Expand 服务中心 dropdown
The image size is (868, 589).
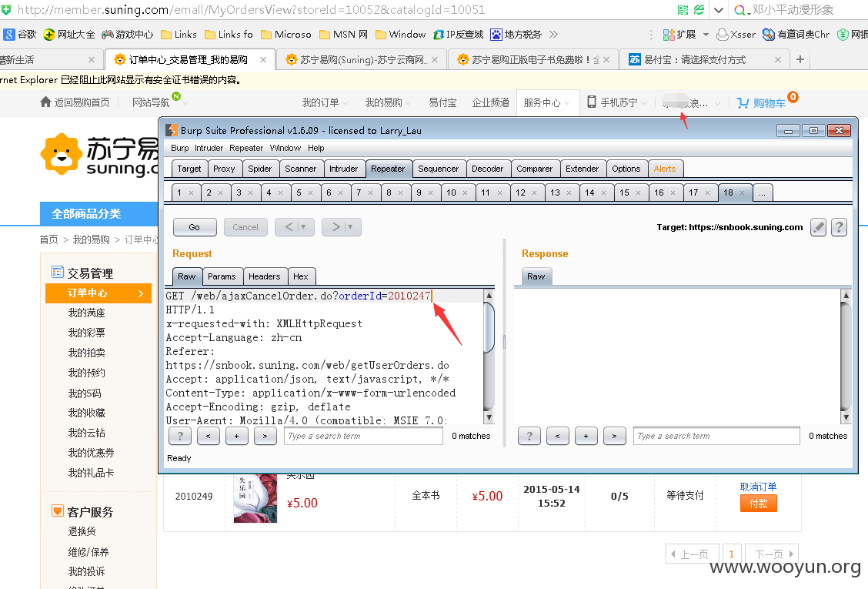pyautogui.click(x=546, y=102)
